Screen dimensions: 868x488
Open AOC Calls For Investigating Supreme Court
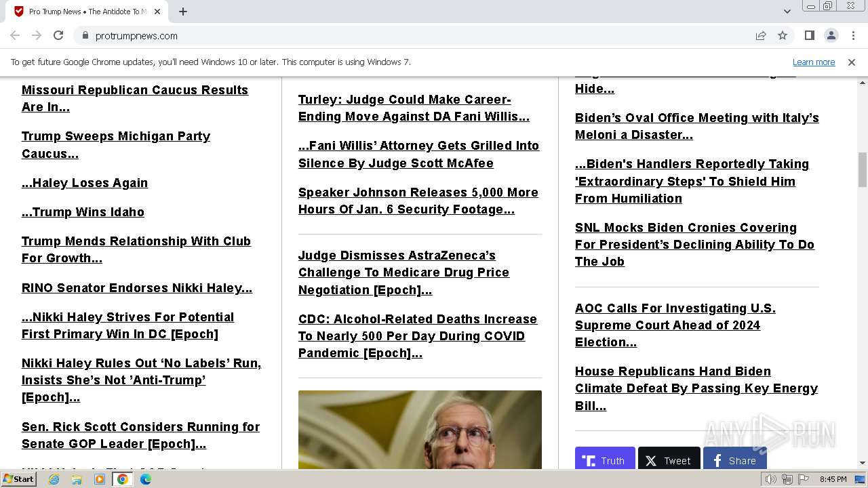[675, 325]
